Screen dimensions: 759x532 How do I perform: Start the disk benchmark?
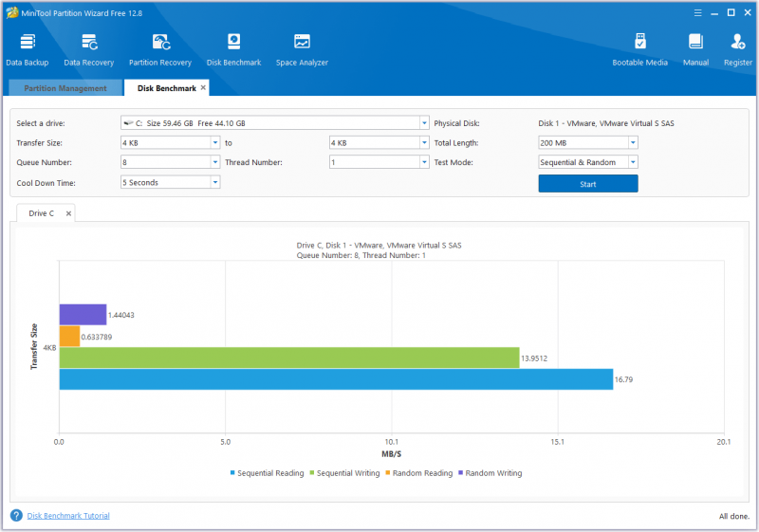click(588, 184)
